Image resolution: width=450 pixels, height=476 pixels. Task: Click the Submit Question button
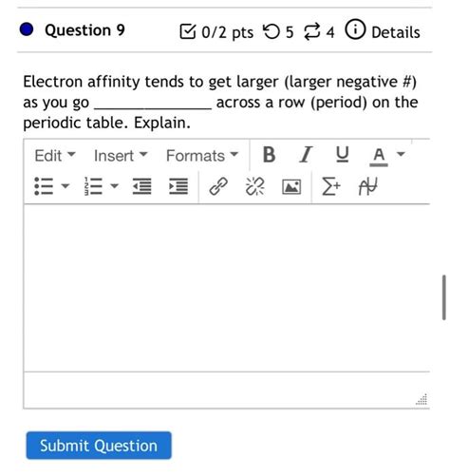coord(99,446)
